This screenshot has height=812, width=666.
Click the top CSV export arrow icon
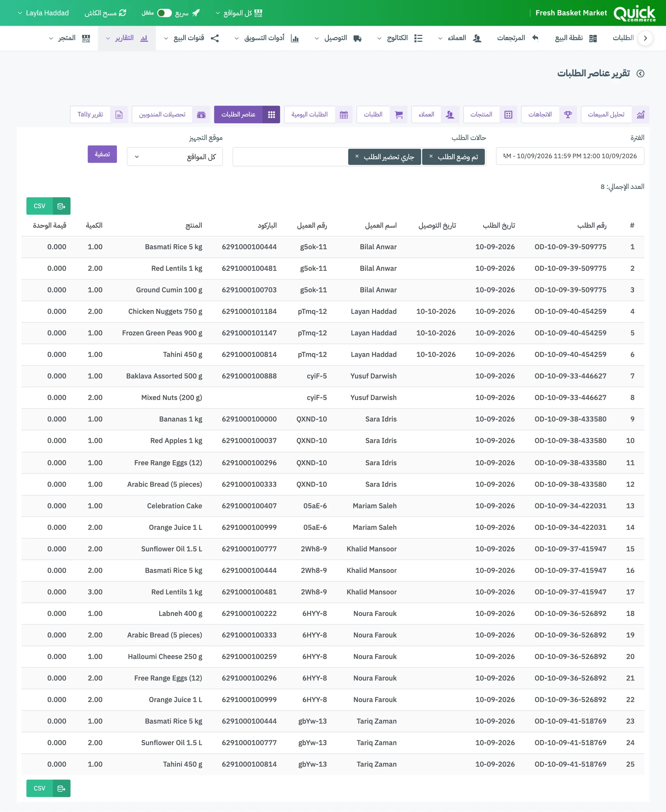point(61,206)
